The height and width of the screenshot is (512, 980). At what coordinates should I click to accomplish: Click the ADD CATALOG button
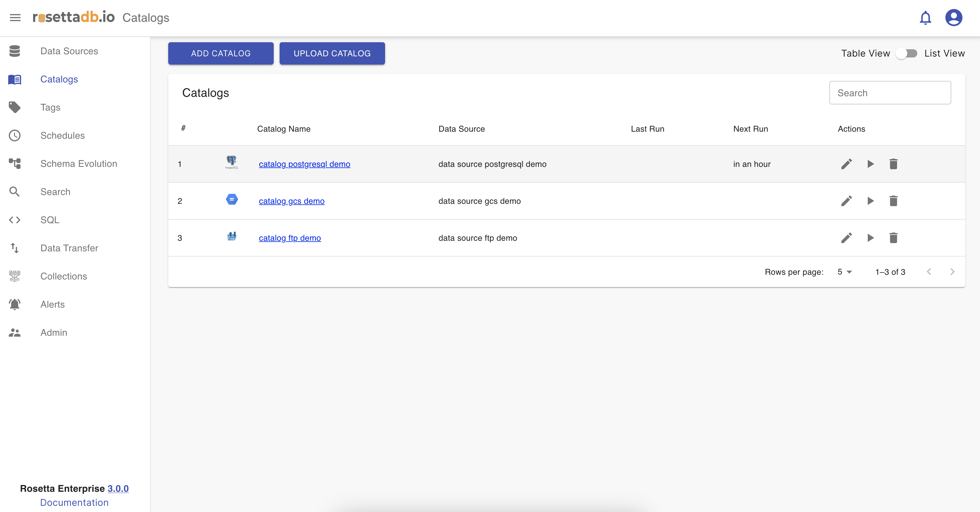pyautogui.click(x=221, y=53)
